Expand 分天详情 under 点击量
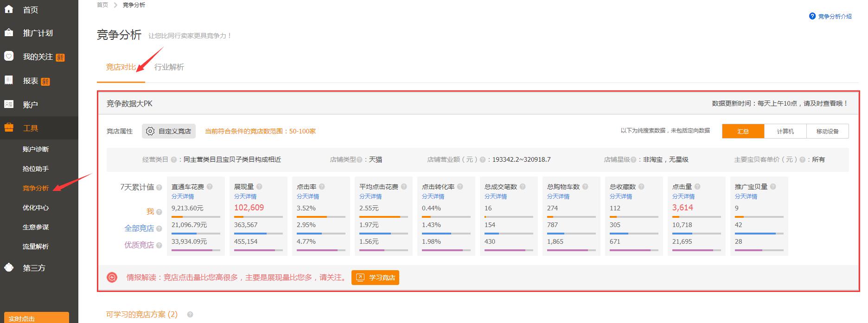Screen dimensions: 868x323 683,196
